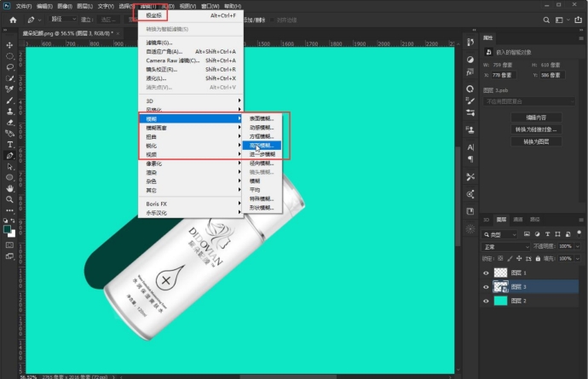The width and height of the screenshot is (588, 379).
Task: Open the Adjustments panel icon
Action: pyautogui.click(x=470, y=60)
